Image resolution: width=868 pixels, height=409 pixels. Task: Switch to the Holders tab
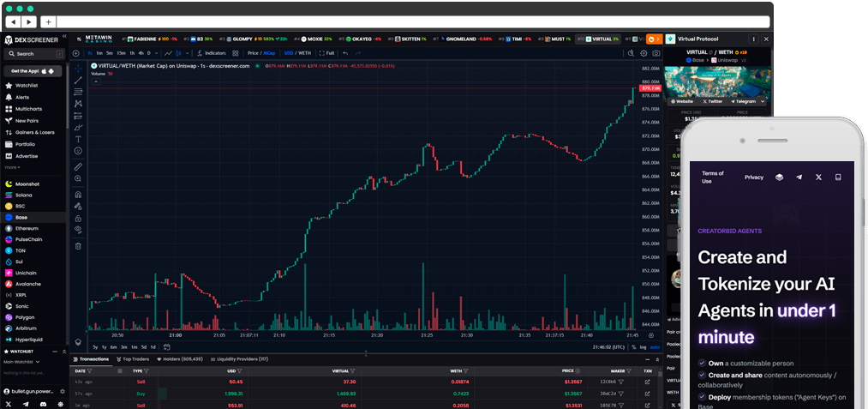click(x=180, y=359)
